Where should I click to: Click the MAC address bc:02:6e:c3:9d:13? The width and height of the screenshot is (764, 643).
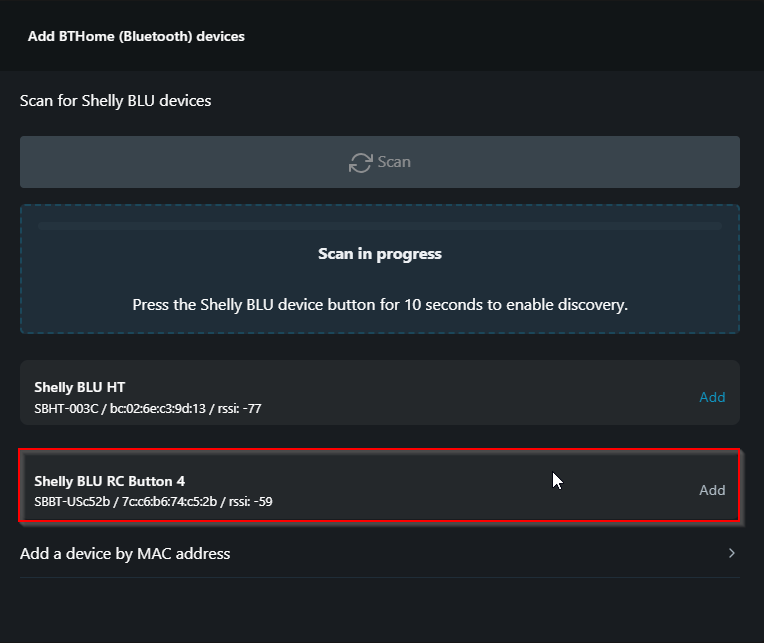159,408
